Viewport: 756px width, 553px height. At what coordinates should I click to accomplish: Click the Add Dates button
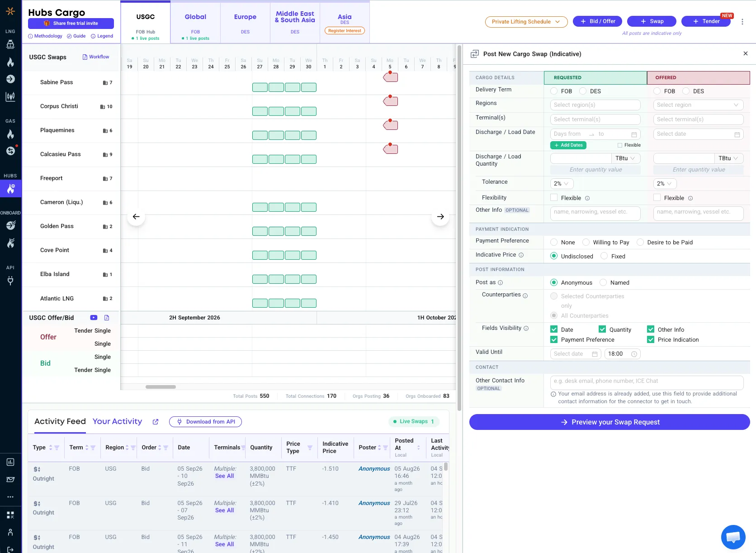[x=568, y=145]
